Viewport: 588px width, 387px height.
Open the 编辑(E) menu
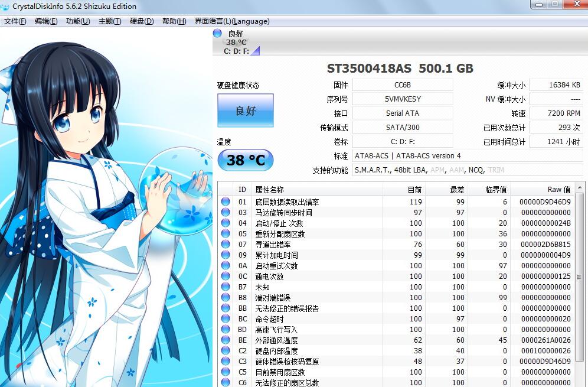(x=46, y=21)
